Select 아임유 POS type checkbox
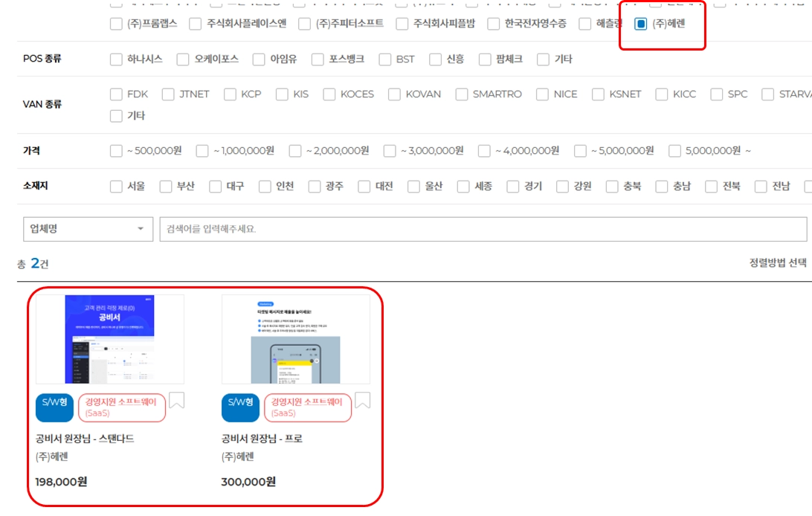 tap(259, 59)
